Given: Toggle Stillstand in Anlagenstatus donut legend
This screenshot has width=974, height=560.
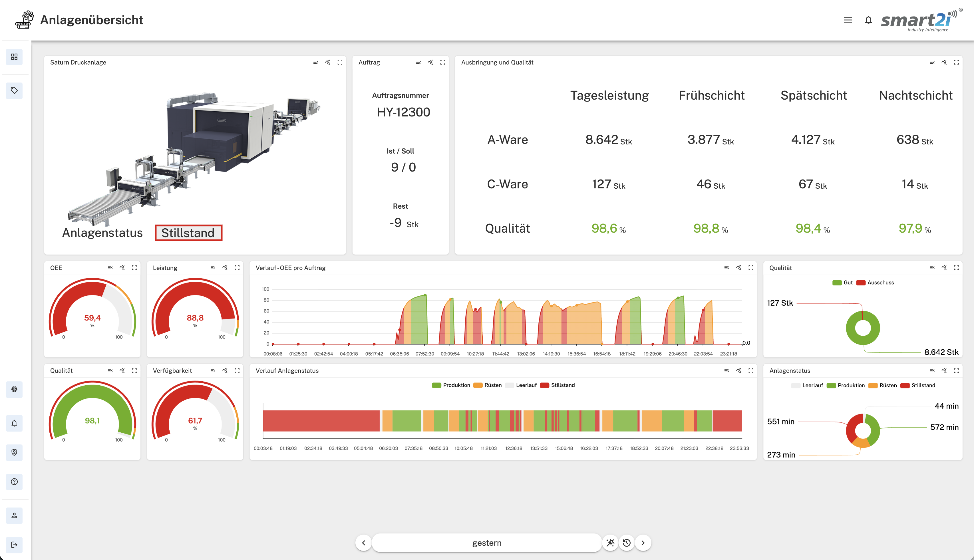Looking at the screenshot, I should click(x=918, y=385).
